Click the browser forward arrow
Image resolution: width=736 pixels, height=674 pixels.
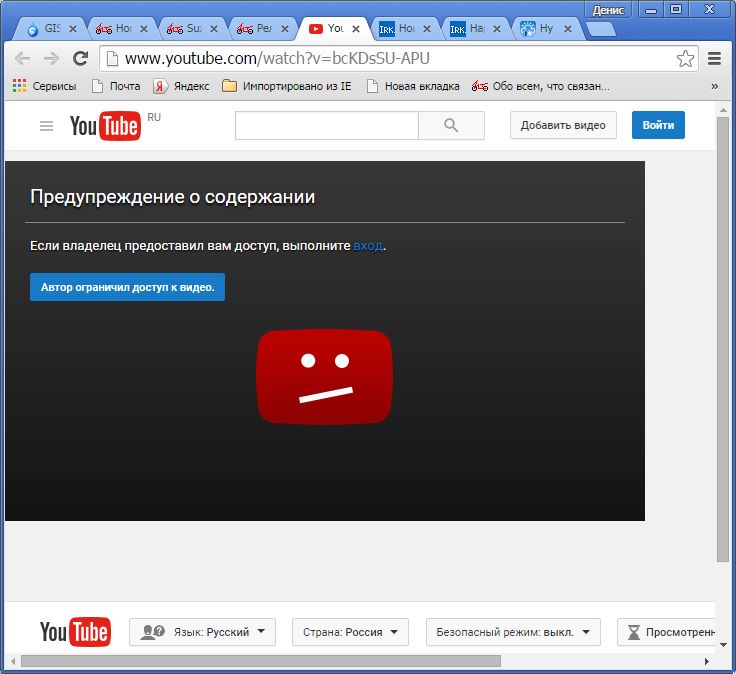(51, 59)
